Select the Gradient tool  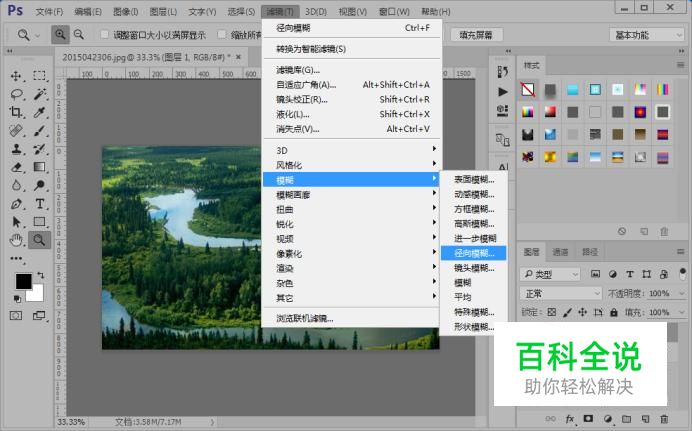coord(39,167)
